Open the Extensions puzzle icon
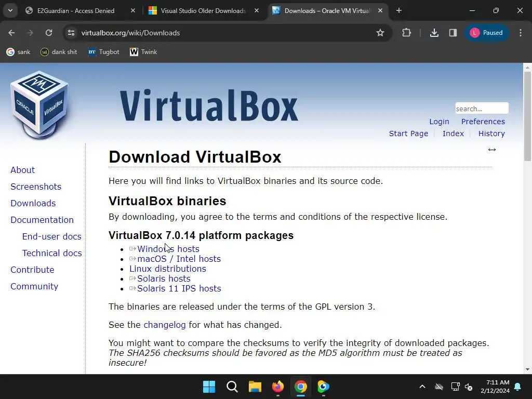The image size is (532, 399). pos(406,33)
